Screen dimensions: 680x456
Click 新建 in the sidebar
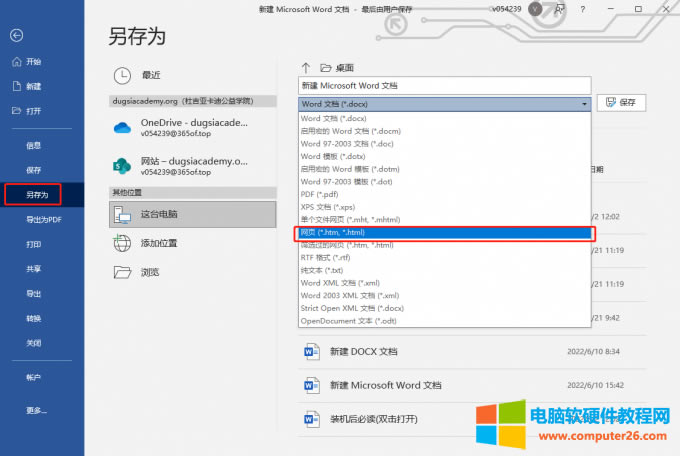(x=26, y=86)
